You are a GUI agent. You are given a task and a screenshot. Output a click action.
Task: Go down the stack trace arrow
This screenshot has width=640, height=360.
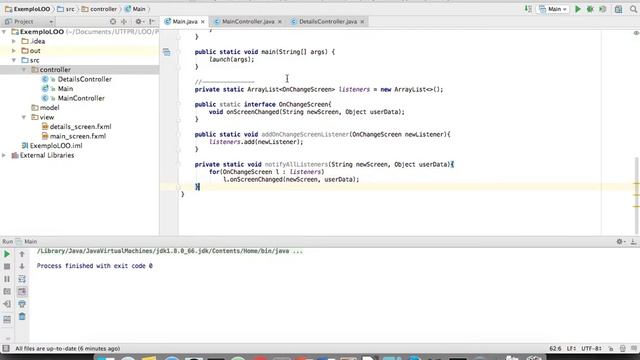(22, 267)
